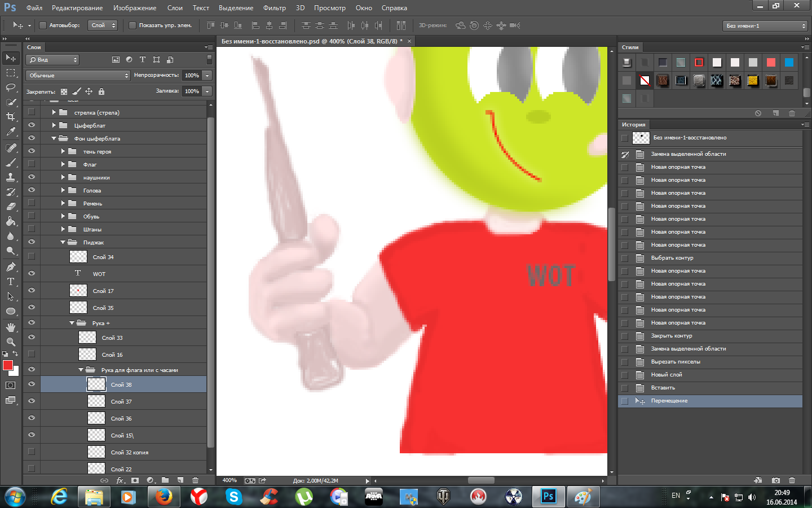Switch to the История panel tab
This screenshot has height=508, width=812.
[634, 125]
